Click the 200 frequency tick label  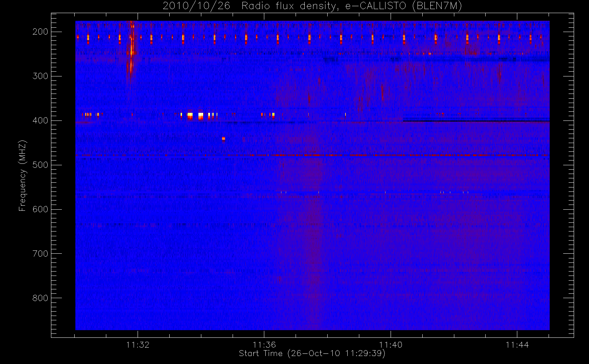pos(40,32)
